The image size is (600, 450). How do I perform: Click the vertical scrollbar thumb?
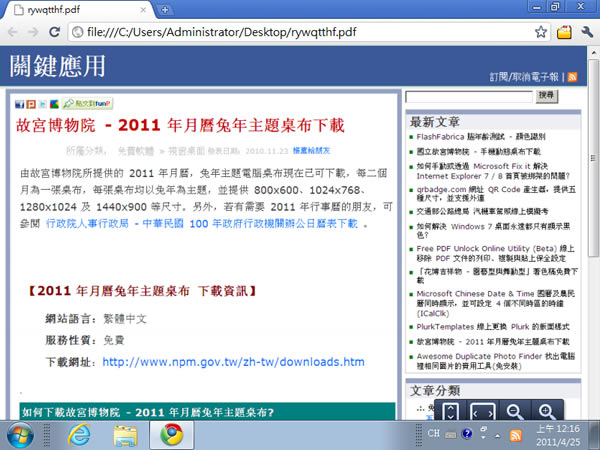click(593, 158)
